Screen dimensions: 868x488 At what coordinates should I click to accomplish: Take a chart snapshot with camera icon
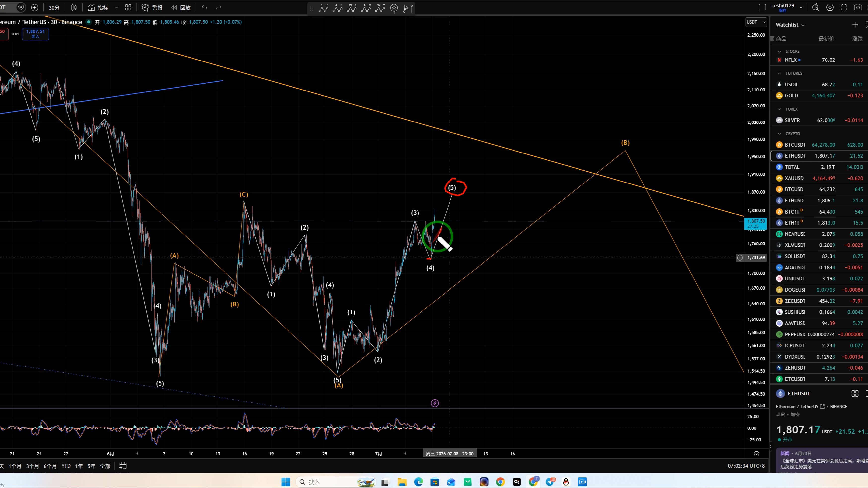[x=858, y=7]
